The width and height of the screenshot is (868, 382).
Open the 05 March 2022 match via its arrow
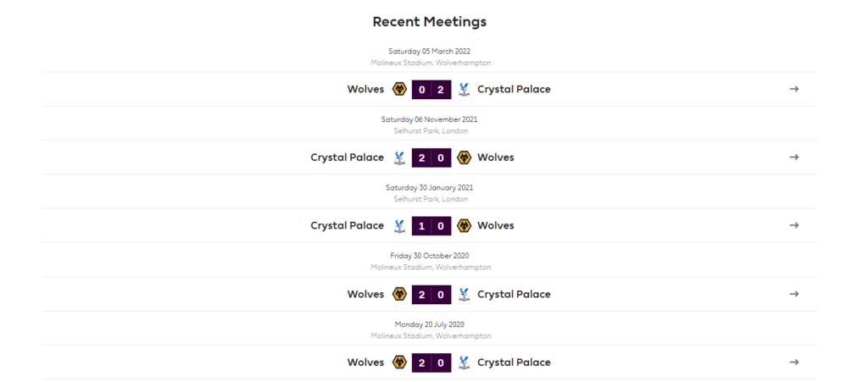793,89
